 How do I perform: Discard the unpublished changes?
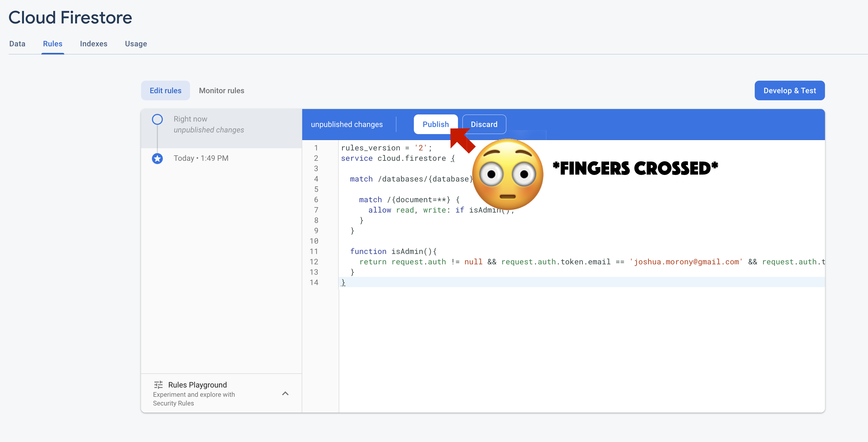[x=484, y=124]
